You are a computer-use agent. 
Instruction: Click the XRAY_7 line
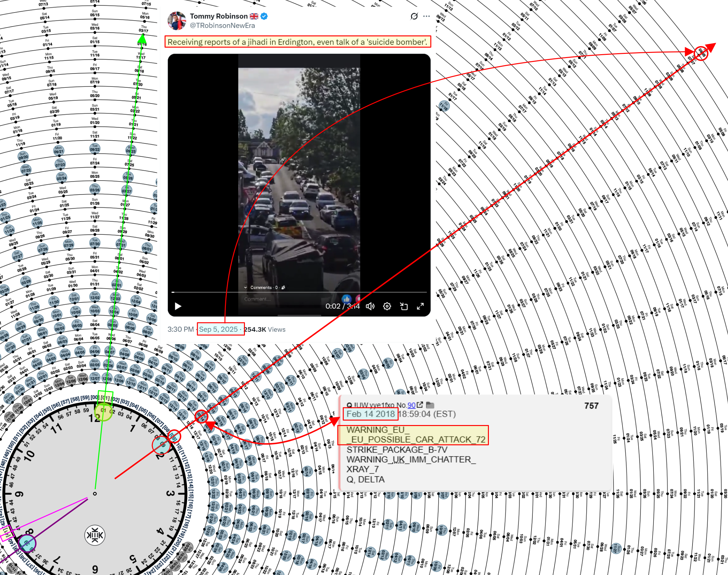[x=363, y=469]
